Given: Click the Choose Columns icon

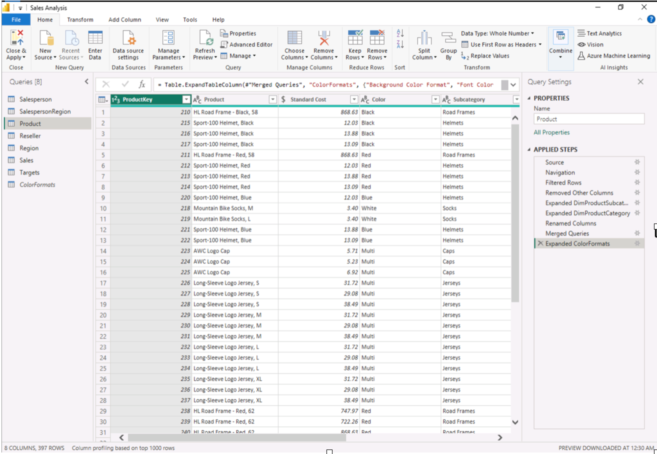Looking at the screenshot, I should pyautogui.click(x=294, y=38).
